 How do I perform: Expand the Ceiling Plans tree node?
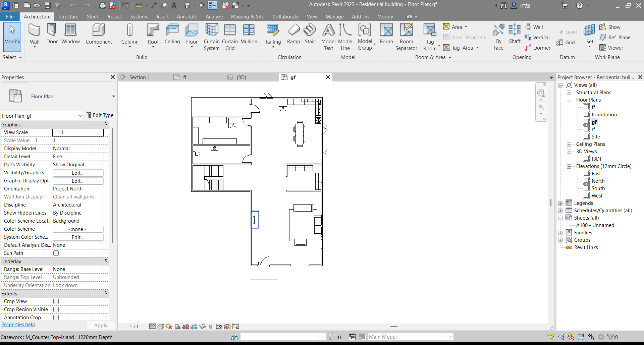point(569,144)
